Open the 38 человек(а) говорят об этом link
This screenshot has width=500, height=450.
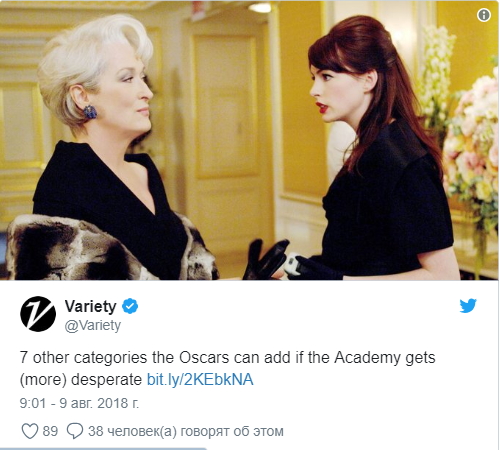tap(186, 431)
